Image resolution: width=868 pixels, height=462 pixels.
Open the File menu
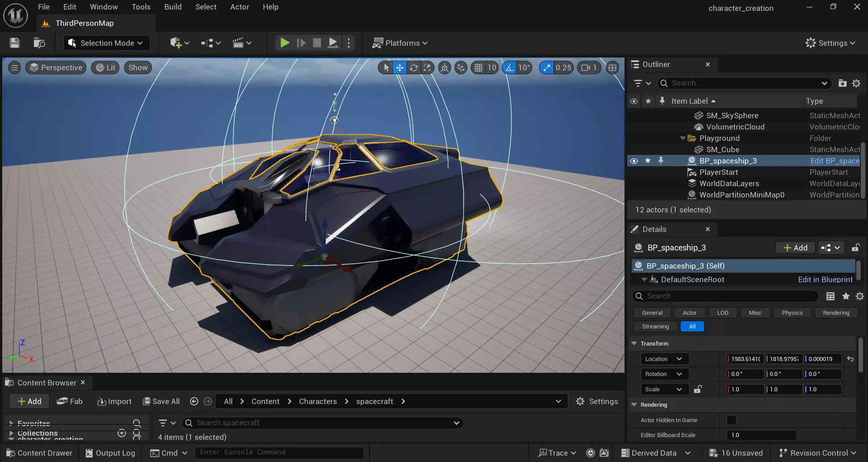coord(44,7)
